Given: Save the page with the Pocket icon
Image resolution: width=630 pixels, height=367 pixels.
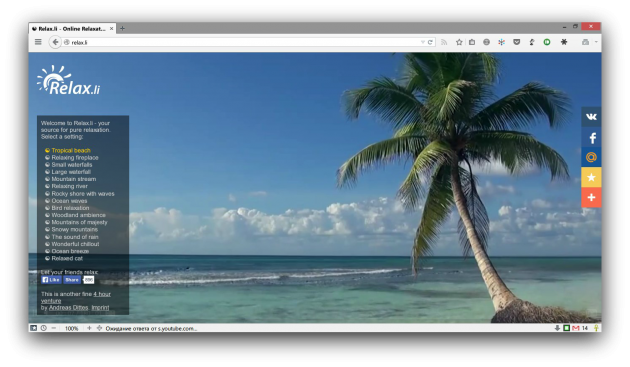Looking at the screenshot, I should [517, 42].
